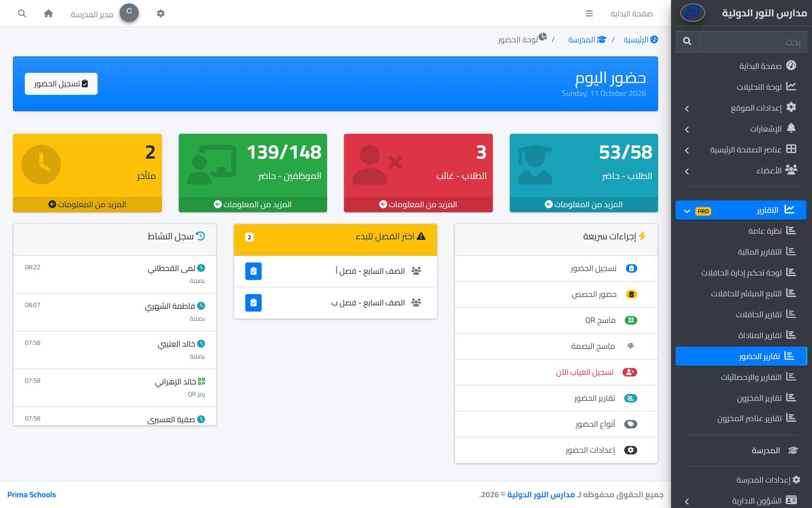Screen dimensions: 812x508
Task: Expand the الأعضاء sidebar chevron
Action: pos(687,171)
